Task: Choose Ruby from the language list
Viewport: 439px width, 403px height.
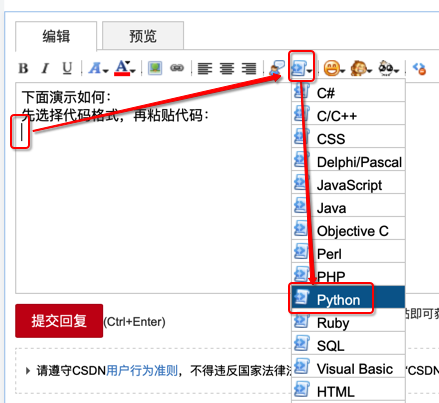Action: pos(348,321)
